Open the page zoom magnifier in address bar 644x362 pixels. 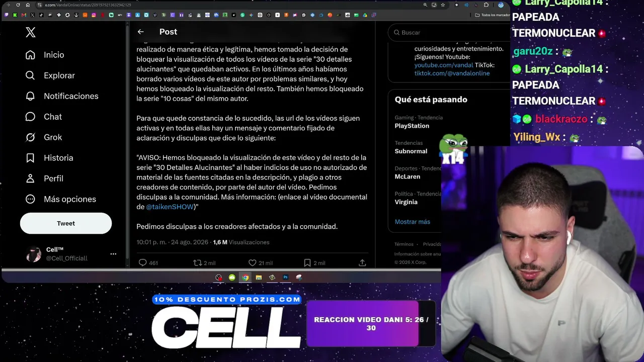[426, 5]
